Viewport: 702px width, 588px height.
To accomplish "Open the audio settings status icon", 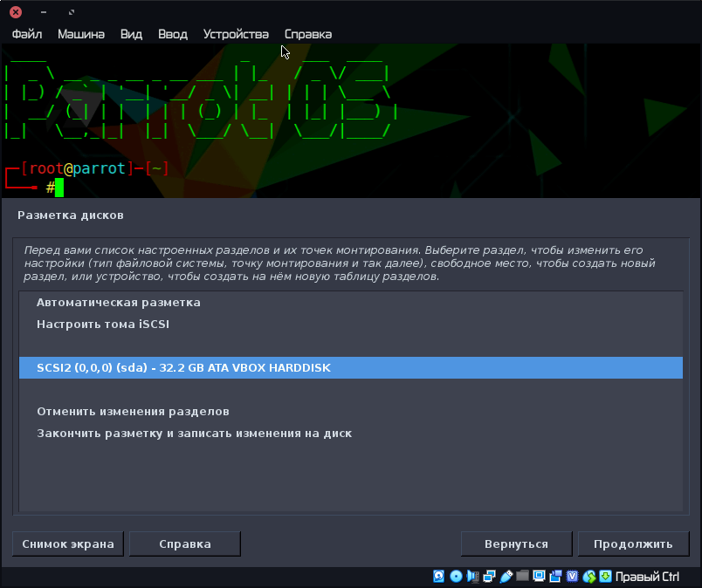I will point(472,577).
